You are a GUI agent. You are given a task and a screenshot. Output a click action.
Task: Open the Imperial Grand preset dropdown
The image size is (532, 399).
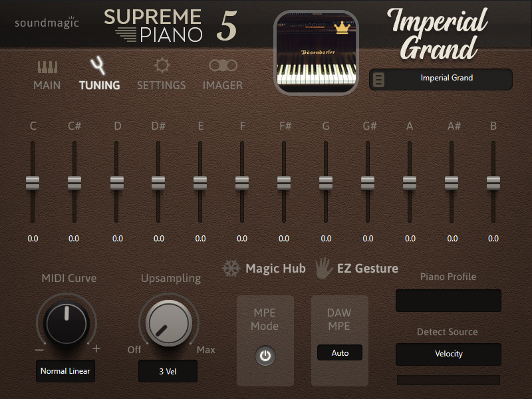(441, 80)
